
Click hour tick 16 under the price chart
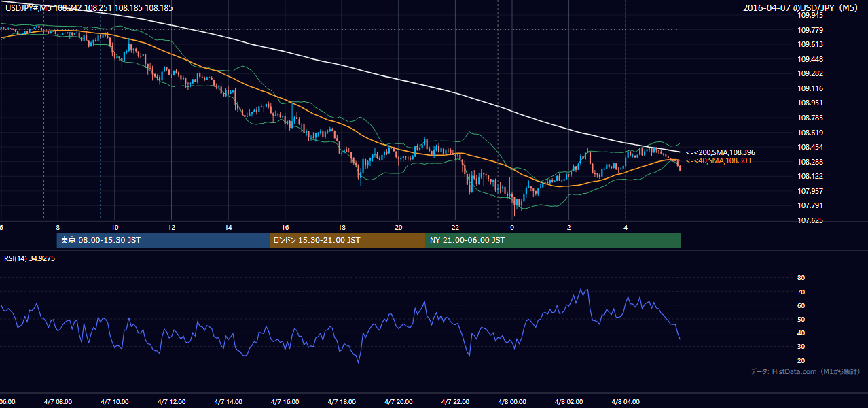point(285,227)
